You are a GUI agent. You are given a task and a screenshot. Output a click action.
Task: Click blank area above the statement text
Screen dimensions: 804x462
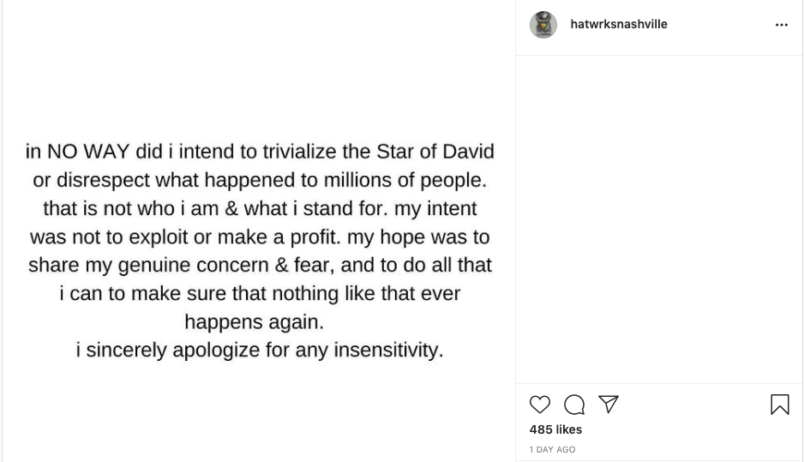tap(258, 70)
